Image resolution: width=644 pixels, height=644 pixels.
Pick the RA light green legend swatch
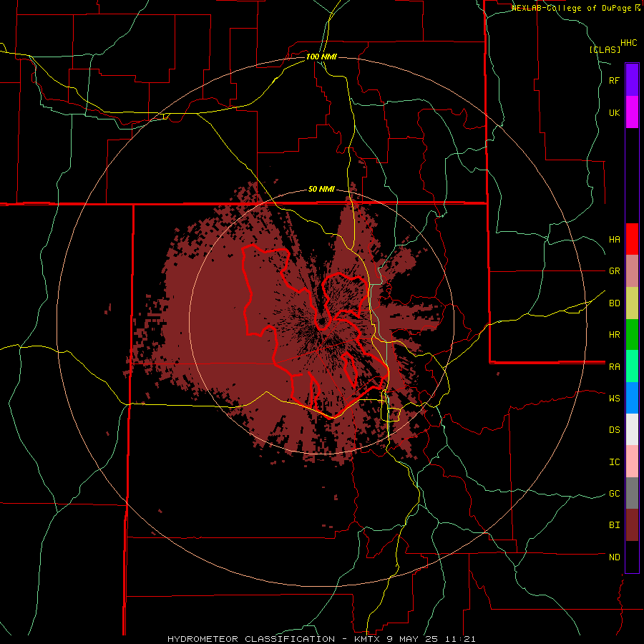click(632, 366)
